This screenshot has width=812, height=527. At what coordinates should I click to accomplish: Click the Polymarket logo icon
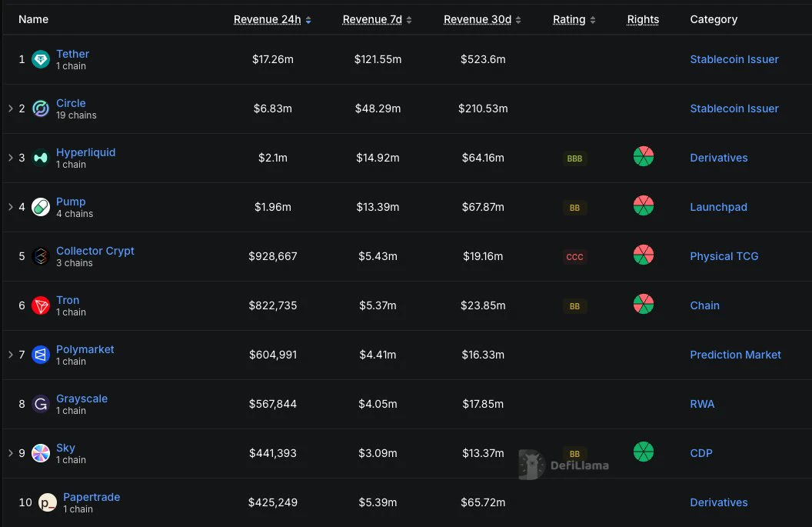pyautogui.click(x=41, y=355)
